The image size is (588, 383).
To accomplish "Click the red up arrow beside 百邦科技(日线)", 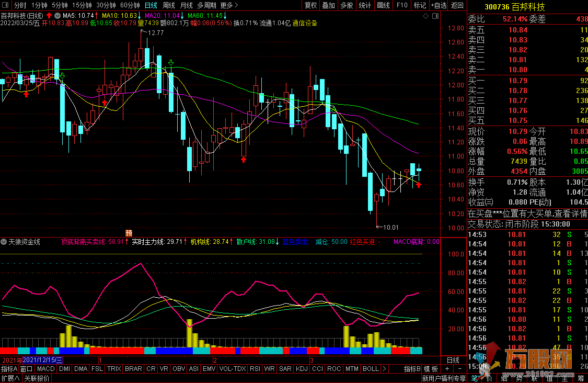I will pyautogui.click(x=49, y=15).
